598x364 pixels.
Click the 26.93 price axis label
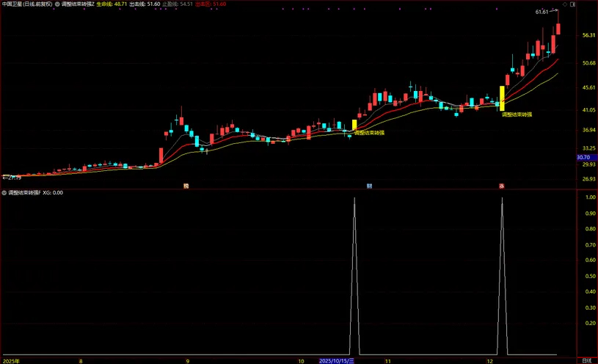click(x=589, y=179)
